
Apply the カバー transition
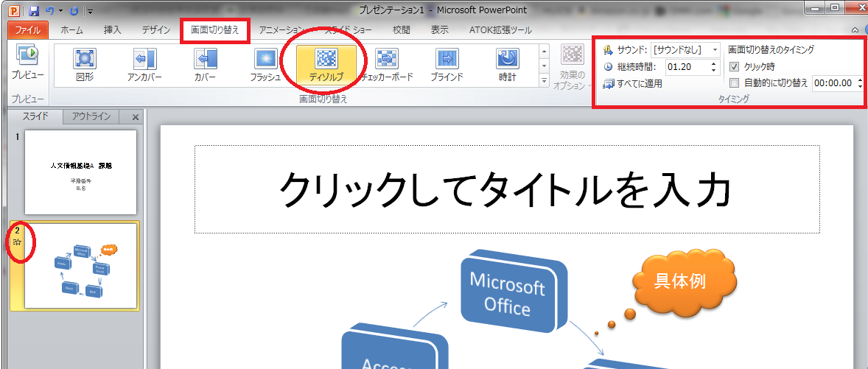[205, 66]
